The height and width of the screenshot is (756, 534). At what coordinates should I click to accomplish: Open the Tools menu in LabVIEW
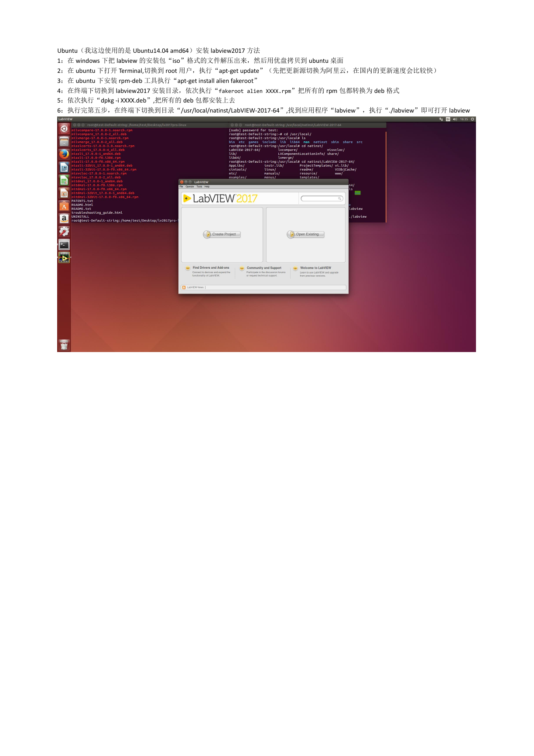[x=199, y=187]
